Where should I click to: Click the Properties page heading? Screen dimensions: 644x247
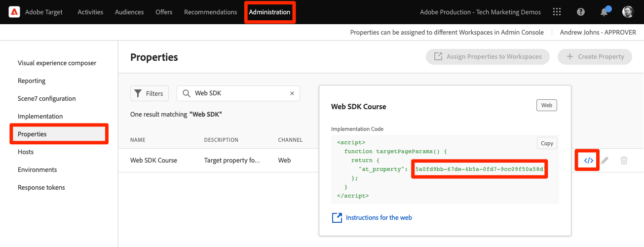point(154,57)
